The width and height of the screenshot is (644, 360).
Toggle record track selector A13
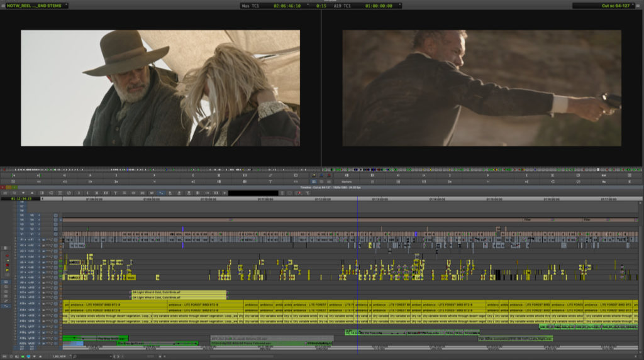[32, 303]
